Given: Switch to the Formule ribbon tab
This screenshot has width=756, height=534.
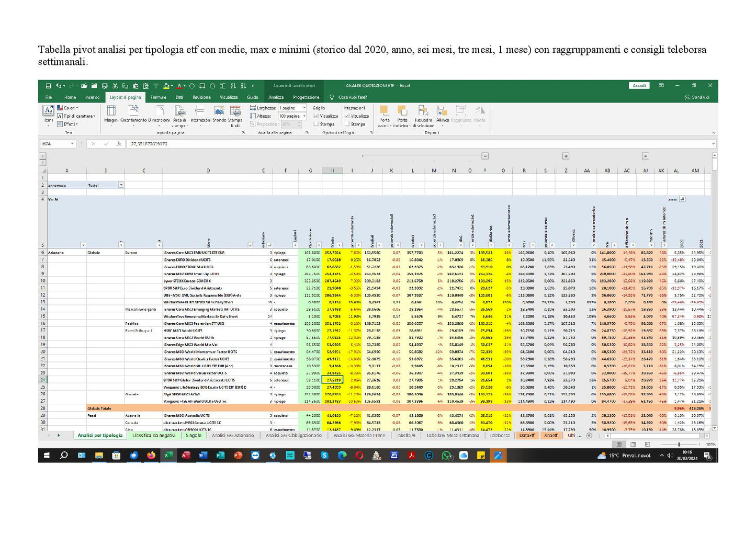Looking at the screenshot, I should (158, 97).
